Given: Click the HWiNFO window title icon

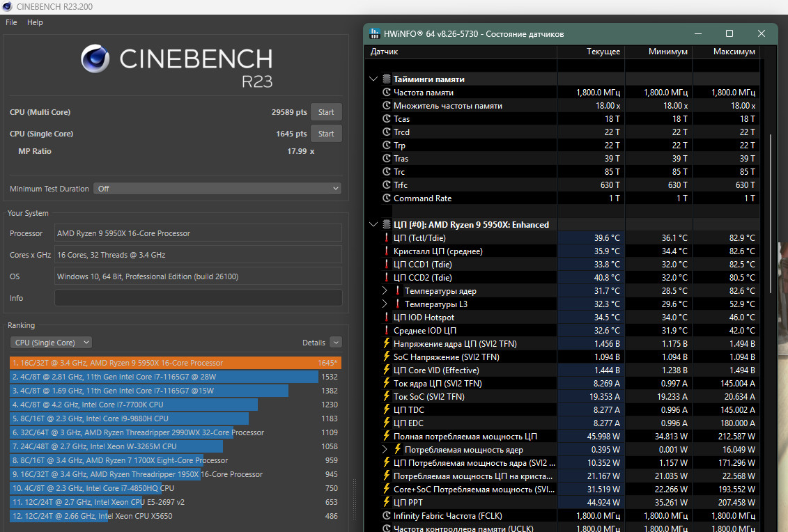Looking at the screenshot, I should pyautogui.click(x=374, y=33).
